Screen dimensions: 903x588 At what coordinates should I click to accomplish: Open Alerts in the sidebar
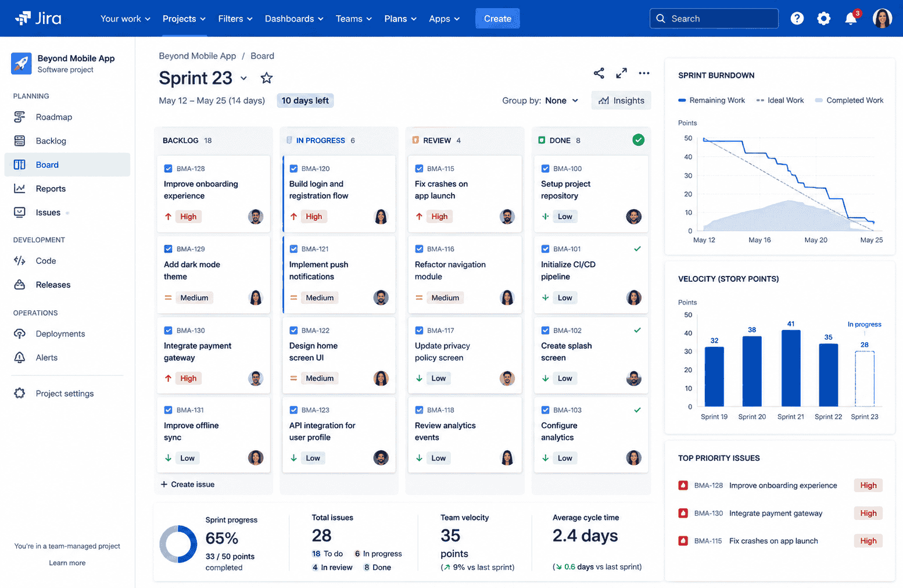[x=67, y=357]
